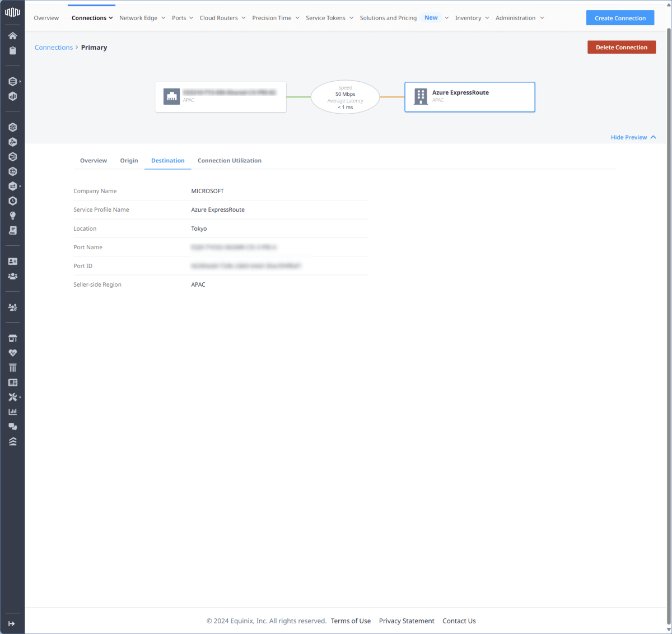The image size is (672, 634).
Task: Click the heartbeat health sidebar icon
Action: (12, 353)
